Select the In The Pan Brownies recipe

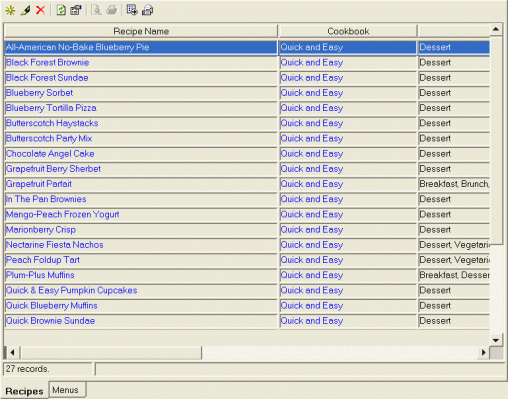[x=141, y=199]
